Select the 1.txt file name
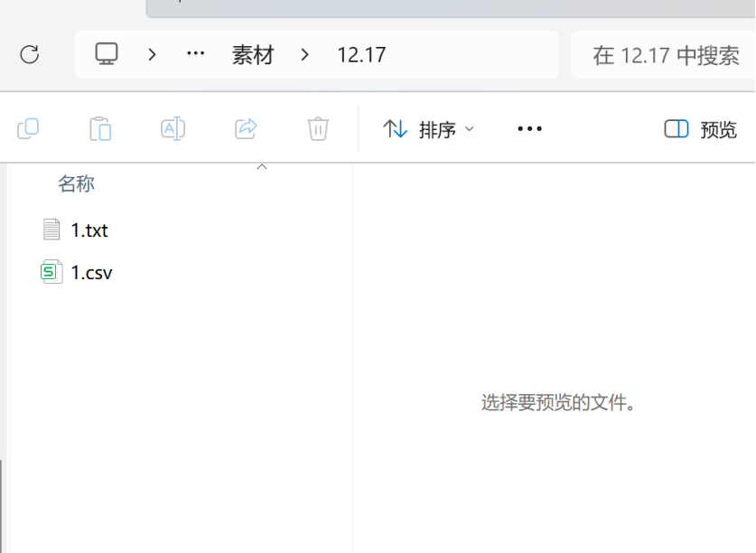 pyautogui.click(x=89, y=230)
